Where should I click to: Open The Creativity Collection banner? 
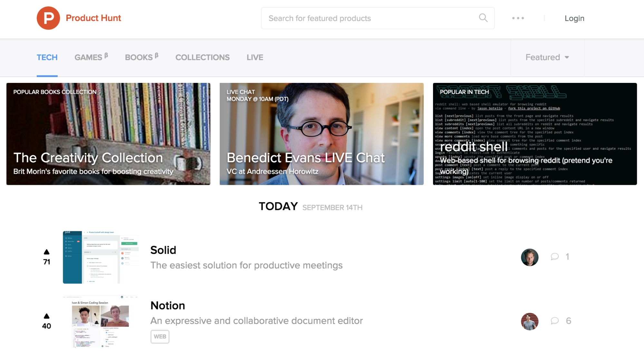[108, 134]
